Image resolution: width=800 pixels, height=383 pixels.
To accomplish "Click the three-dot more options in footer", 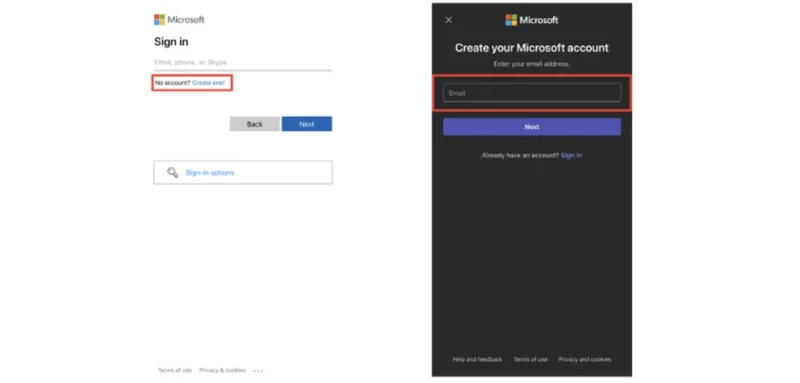I will [x=258, y=371].
